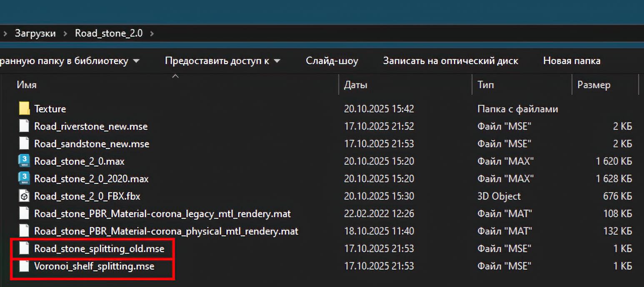Viewport: 644px width, 287px height.
Task: Select the Road_riverstone_new.mse file icon
Action: [25, 126]
